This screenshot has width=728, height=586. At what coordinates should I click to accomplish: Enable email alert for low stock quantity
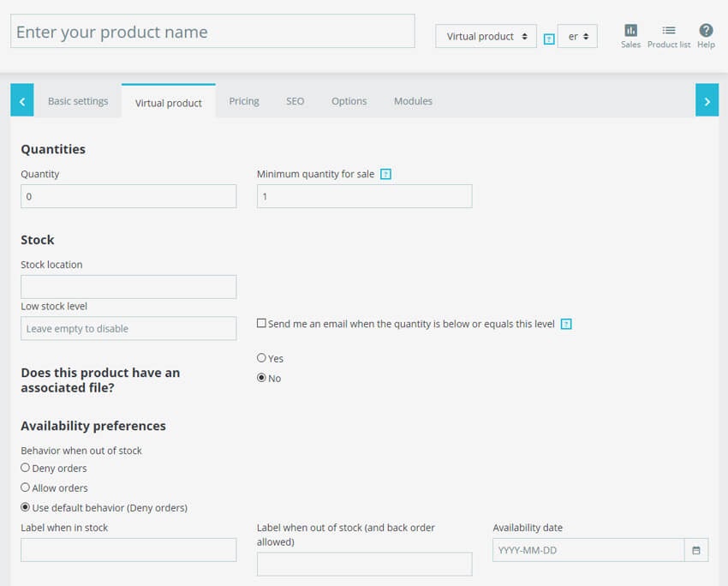[x=262, y=324]
